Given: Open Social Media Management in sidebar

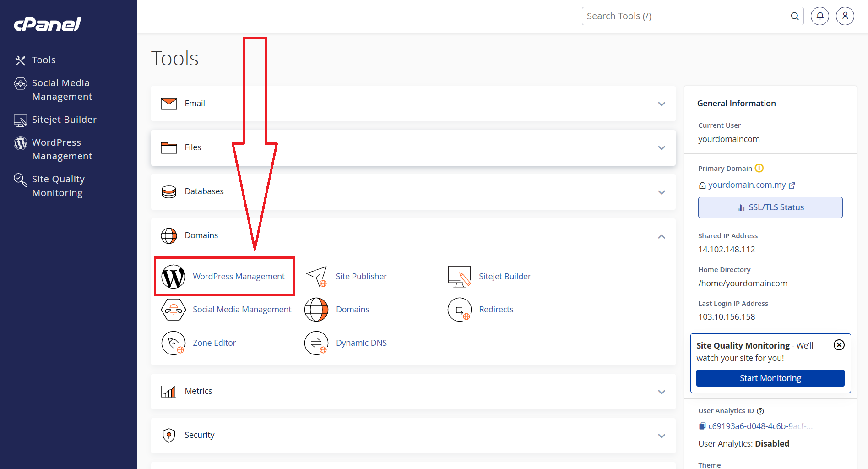Looking at the screenshot, I should click(x=54, y=90).
